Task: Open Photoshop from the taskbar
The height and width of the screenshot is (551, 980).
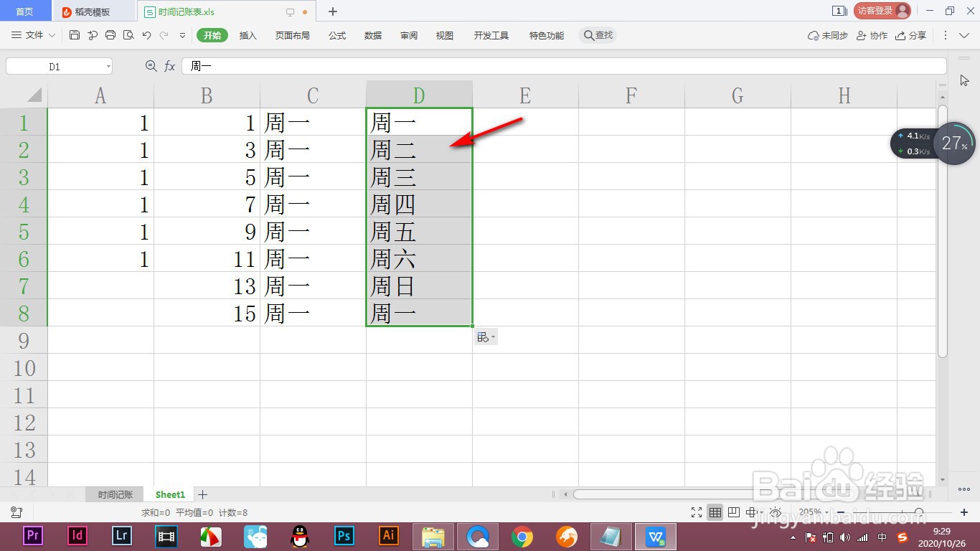Action: 344,536
